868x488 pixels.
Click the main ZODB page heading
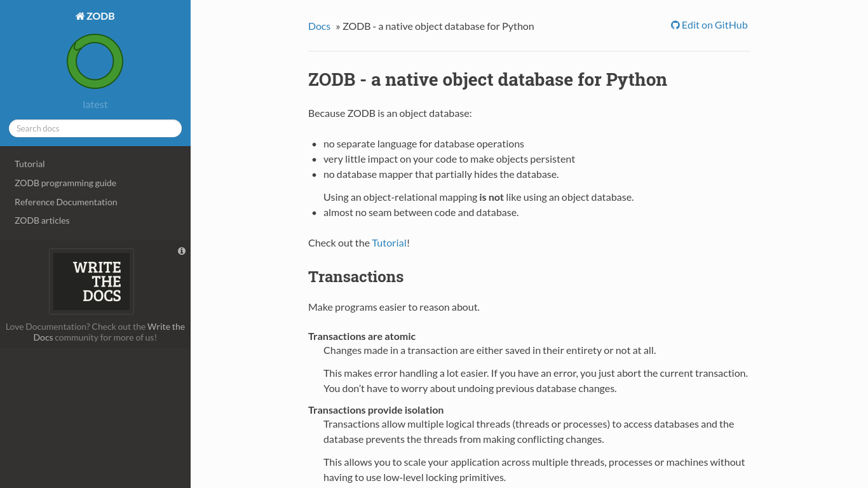click(487, 79)
